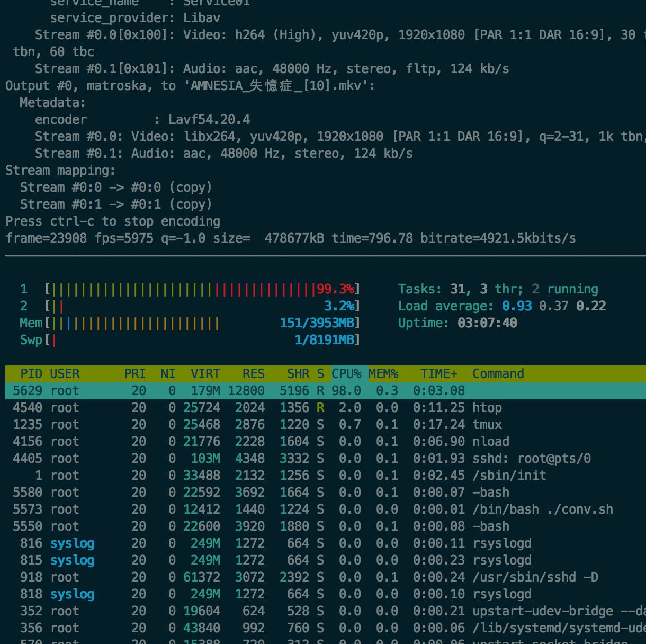The image size is (646, 644).
Task: Click the input Video: h264 (High) stream line
Action: [340, 35]
